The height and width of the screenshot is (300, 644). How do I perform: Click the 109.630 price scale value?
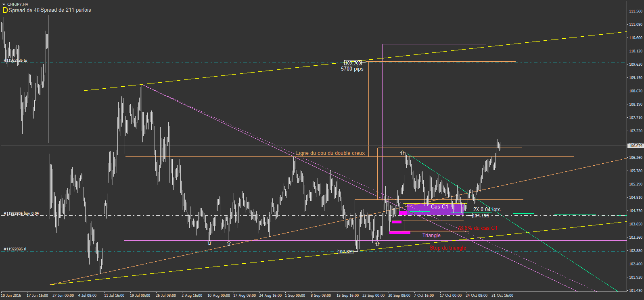[636, 65]
